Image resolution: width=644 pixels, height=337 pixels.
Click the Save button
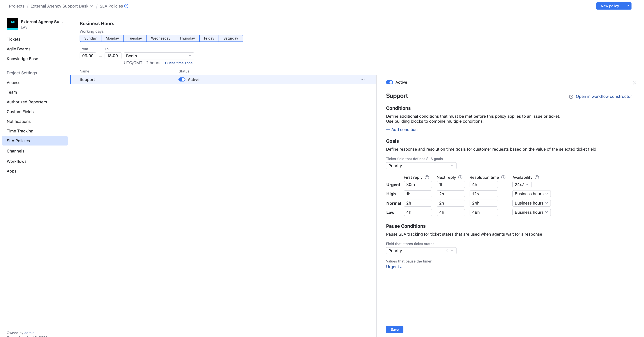point(394,329)
